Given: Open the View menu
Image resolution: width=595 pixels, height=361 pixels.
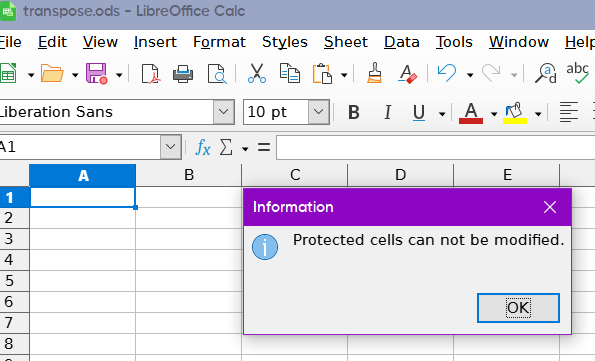Looking at the screenshot, I should (100, 42).
